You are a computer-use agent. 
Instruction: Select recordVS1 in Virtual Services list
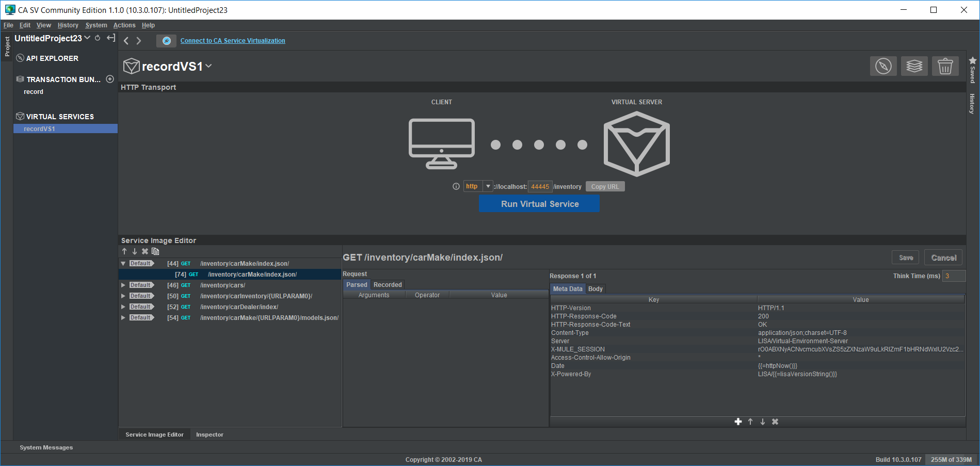(66, 128)
